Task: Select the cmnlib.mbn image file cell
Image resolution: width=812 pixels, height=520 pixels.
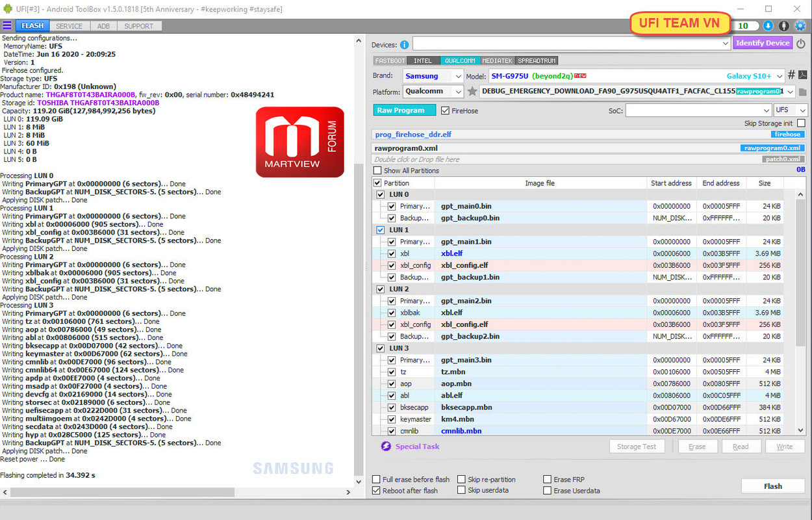Action: 540,431
